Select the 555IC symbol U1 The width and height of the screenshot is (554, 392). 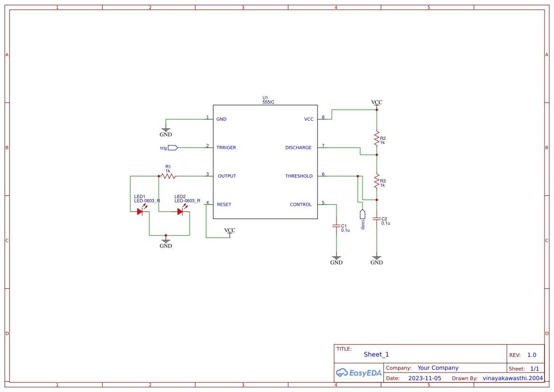(x=265, y=161)
